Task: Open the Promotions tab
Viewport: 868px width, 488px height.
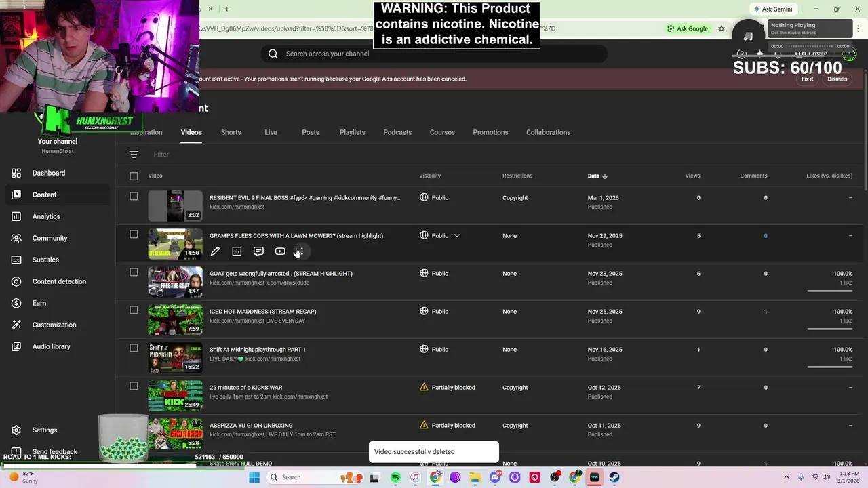Action: [x=490, y=132]
